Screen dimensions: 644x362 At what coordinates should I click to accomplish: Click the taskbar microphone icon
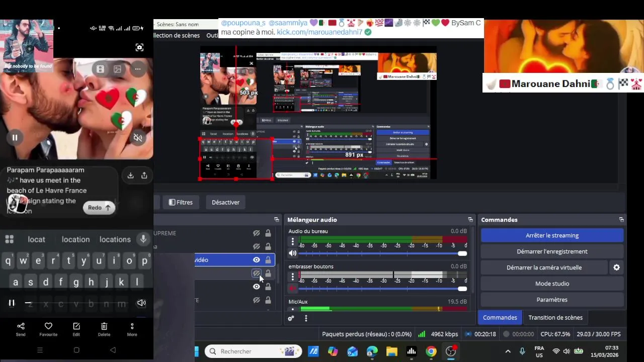pyautogui.click(x=522, y=351)
